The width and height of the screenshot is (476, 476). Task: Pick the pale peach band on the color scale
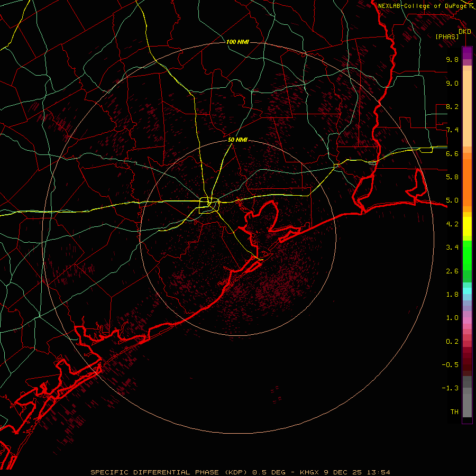coord(467,109)
